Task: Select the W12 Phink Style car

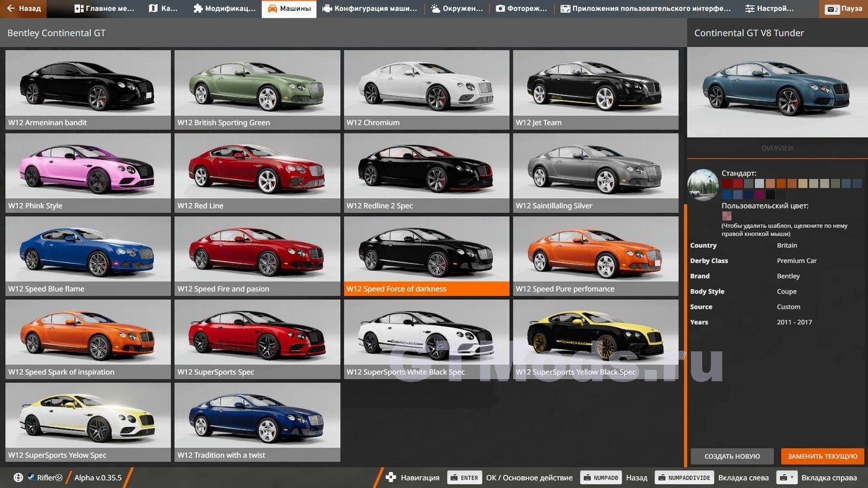Action: pos(88,173)
